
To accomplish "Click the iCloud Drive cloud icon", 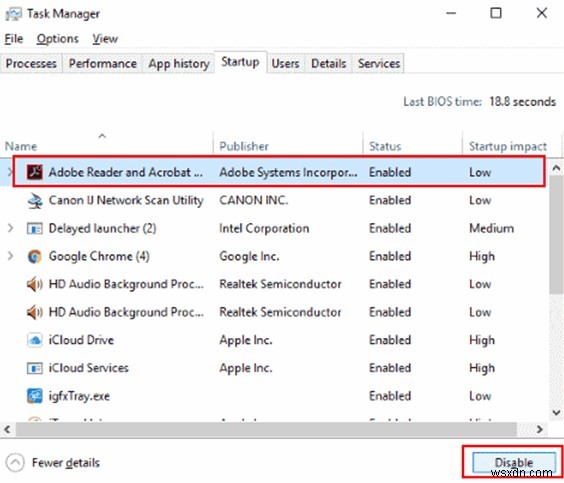I will 35,340.
